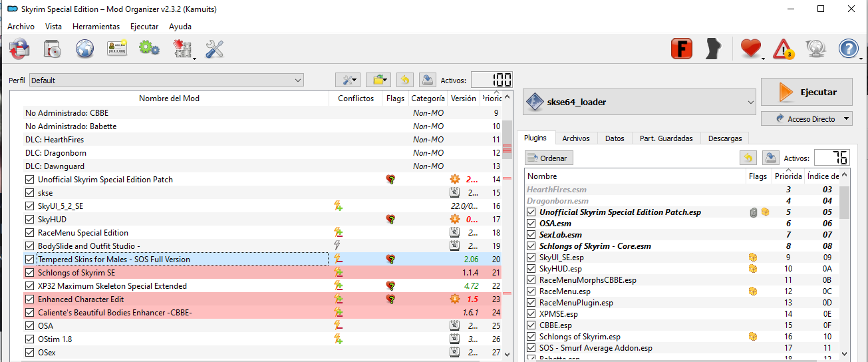Uncheck the skse mod checkbox
The width and height of the screenshot is (868, 362).
pos(29,193)
